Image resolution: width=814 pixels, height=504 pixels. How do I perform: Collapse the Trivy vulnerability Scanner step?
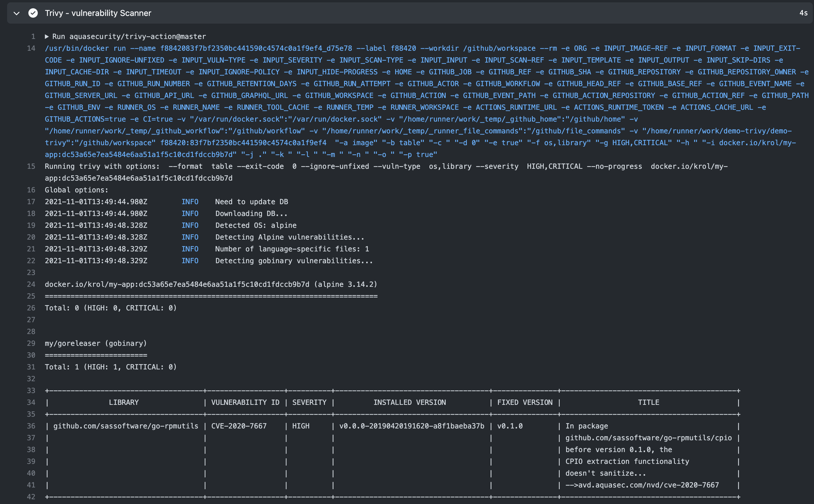tap(16, 13)
